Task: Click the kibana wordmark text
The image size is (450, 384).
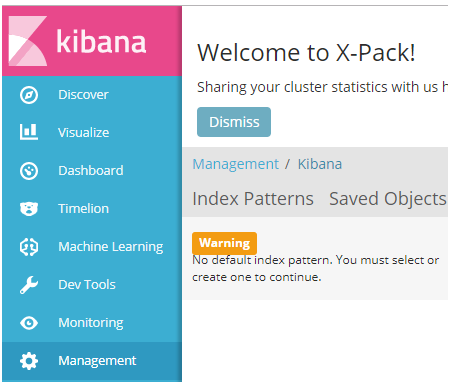Action: (101, 41)
